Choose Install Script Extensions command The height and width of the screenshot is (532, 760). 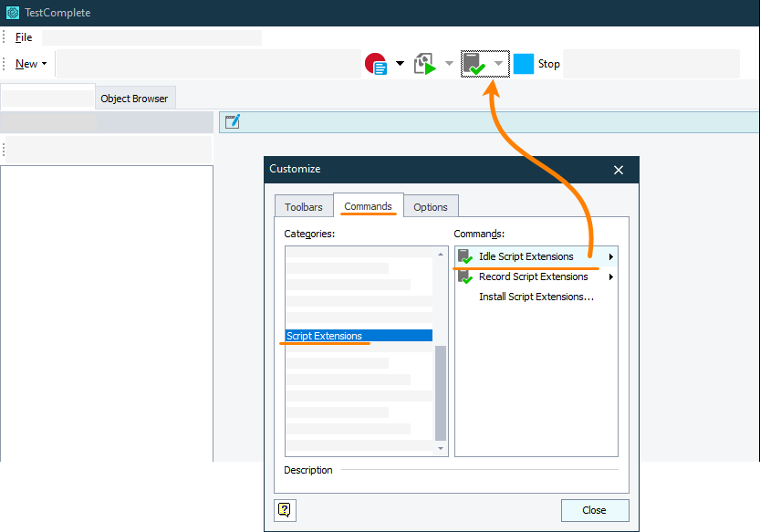coord(535,296)
